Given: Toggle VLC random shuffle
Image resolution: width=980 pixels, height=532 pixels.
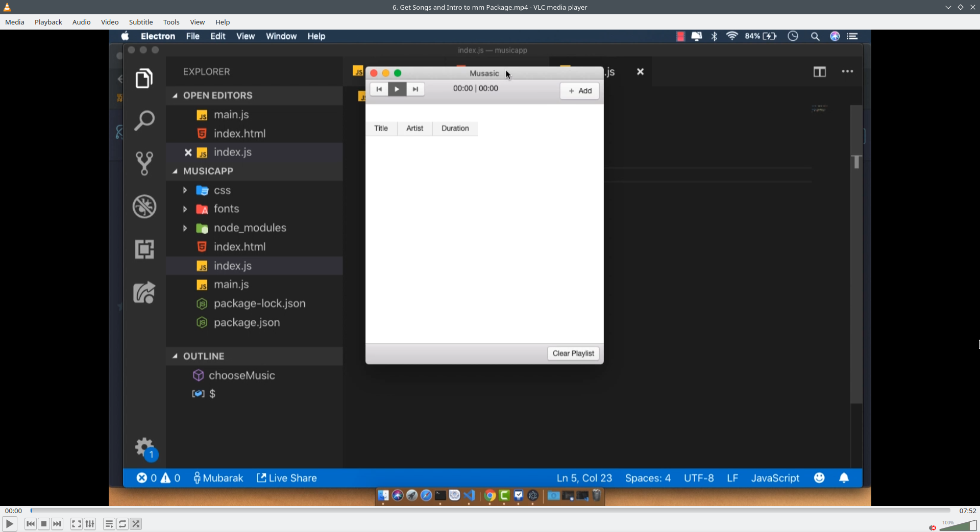Looking at the screenshot, I should [136, 524].
